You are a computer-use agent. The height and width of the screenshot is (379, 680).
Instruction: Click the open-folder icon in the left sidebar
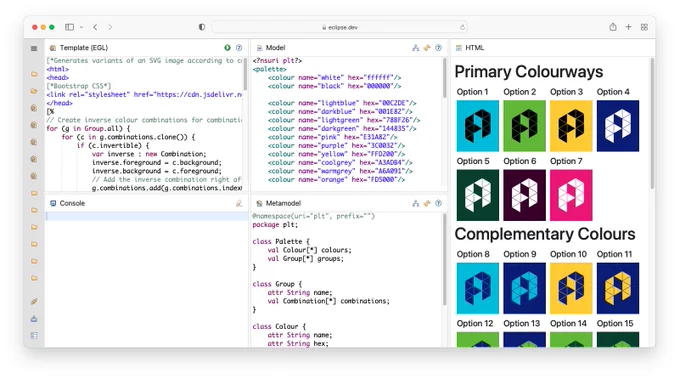point(34,91)
